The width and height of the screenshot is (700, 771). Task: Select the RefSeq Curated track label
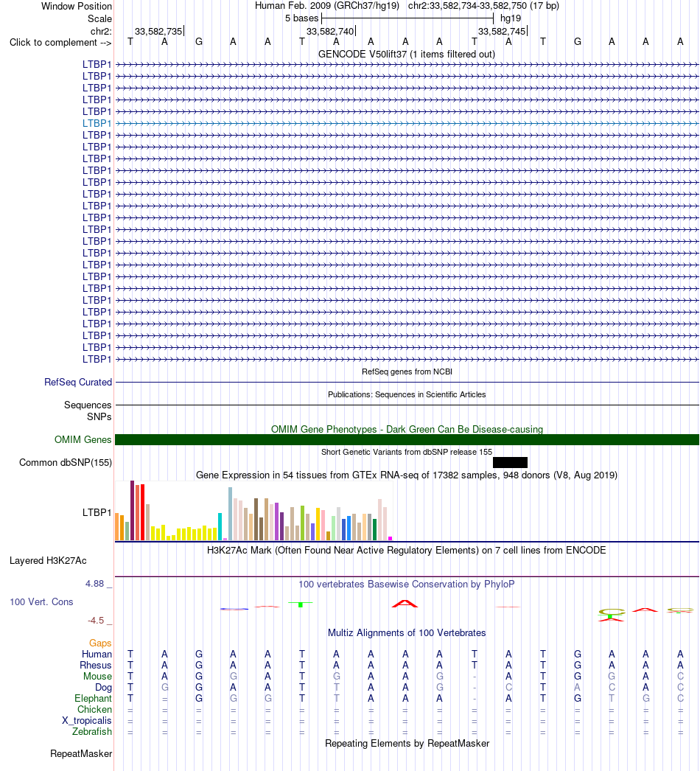coord(78,382)
